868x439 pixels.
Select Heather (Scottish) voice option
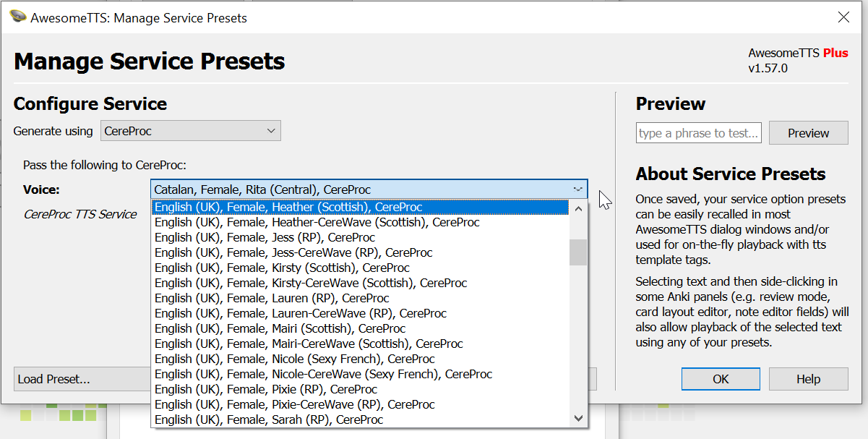pyautogui.click(x=288, y=208)
